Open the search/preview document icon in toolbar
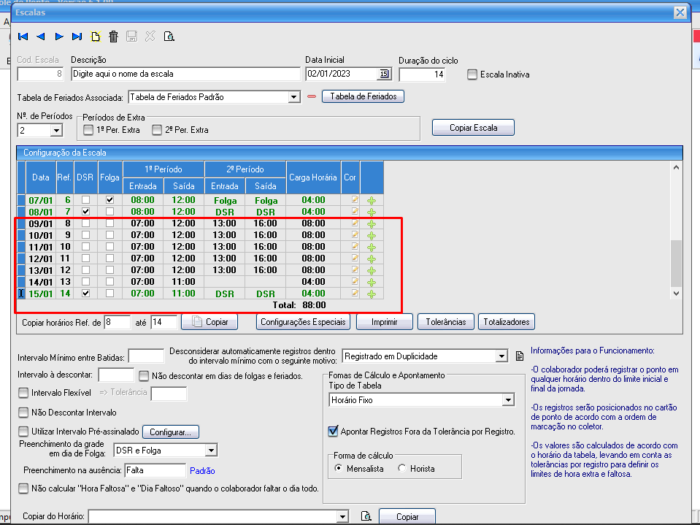700x525 pixels. point(169,37)
